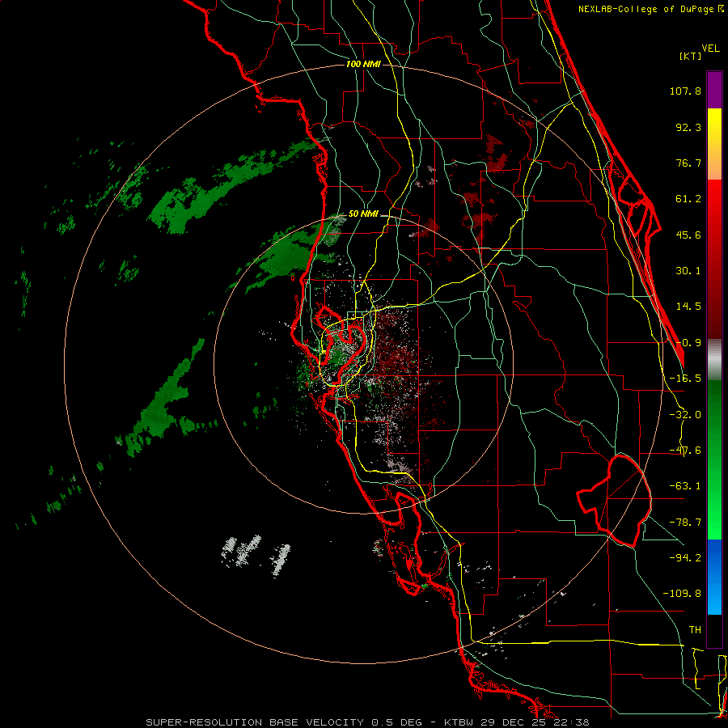728x728 pixels.
Task: Click the 'KTBW 29 DEC 25 22:38' timestamp
Action: (x=517, y=722)
